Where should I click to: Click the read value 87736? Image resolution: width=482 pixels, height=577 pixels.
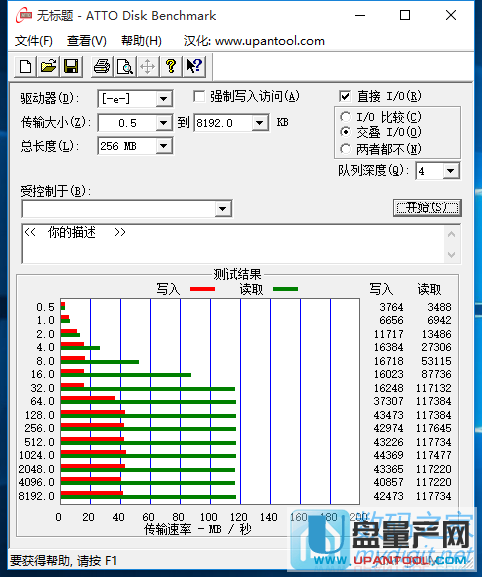click(x=436, y=374)
